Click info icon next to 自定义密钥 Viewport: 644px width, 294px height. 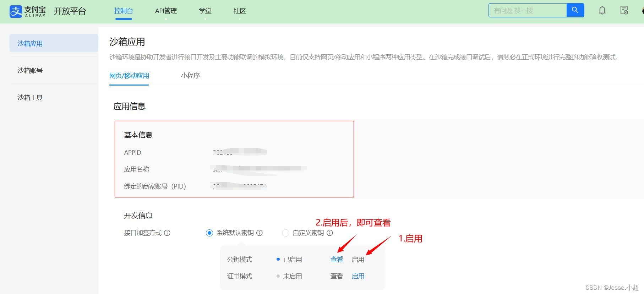pyautogui.click(x=330, y=233)
